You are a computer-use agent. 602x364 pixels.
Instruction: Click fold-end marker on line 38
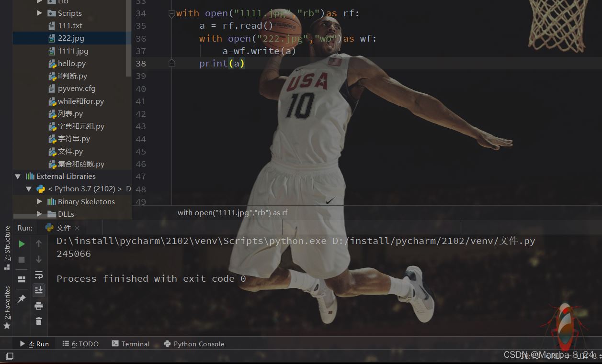click(x=171, y=63)
